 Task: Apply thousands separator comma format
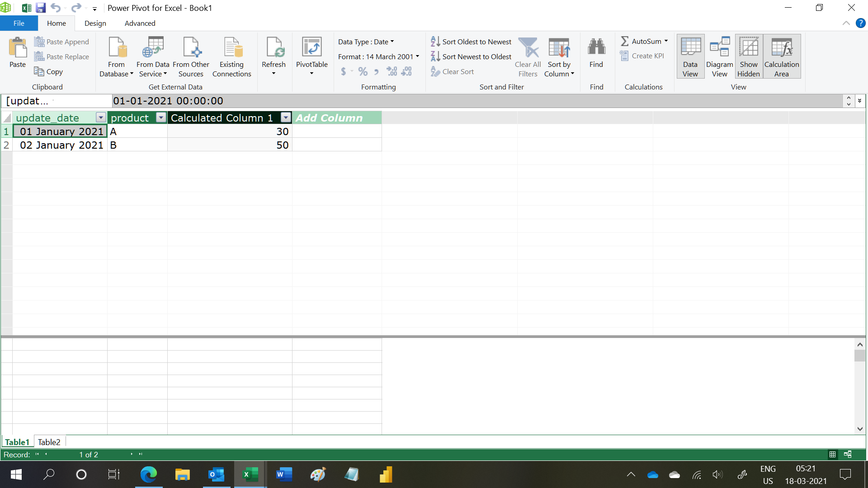point(376,71)
